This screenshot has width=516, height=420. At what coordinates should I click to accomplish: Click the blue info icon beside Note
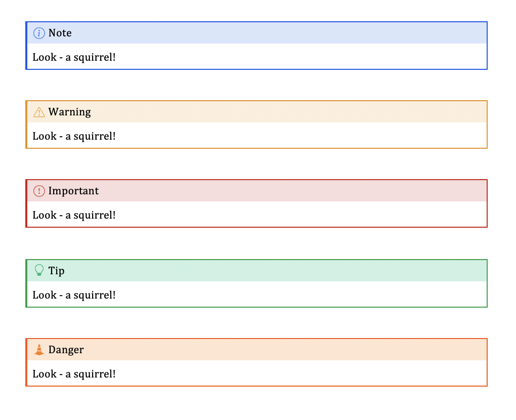pos(39,33)
